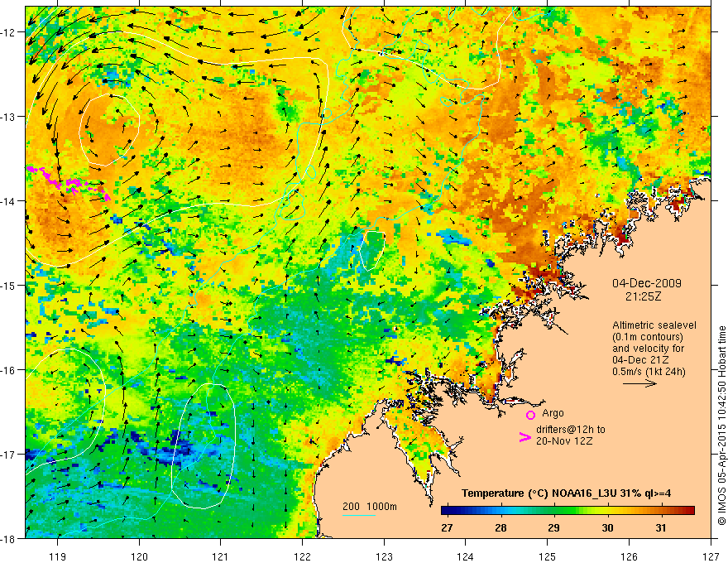Viewport: 728px width, 563px height.
Task: Click the 'drifters@12h to' legend text
Action: pyautogui.click(x=571, y=430)
